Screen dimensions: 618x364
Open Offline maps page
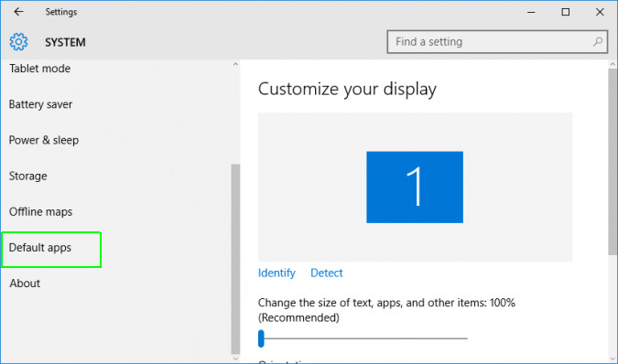[x=40, y=211]
